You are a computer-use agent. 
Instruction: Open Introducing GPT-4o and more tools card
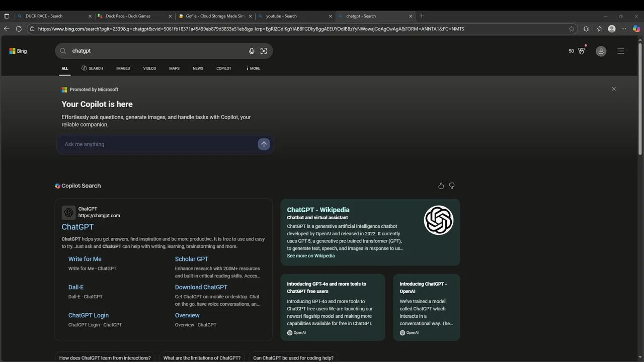pos(333,307)
